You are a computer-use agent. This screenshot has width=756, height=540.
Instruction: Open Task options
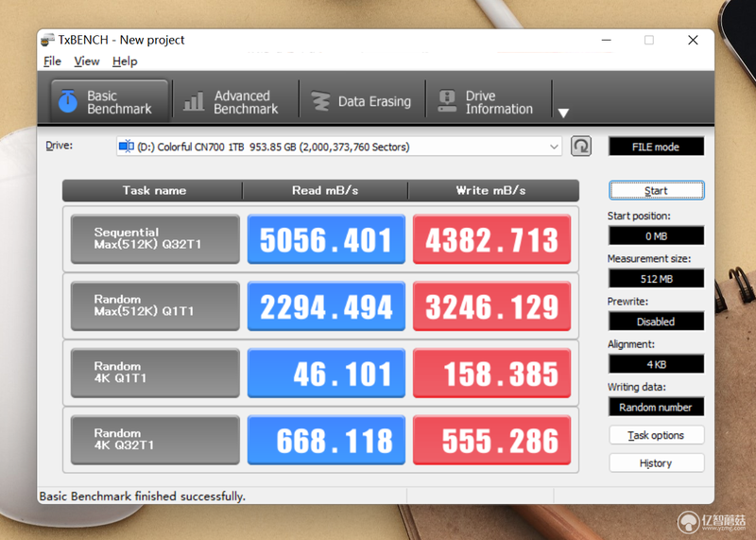[x=656, y=435]
